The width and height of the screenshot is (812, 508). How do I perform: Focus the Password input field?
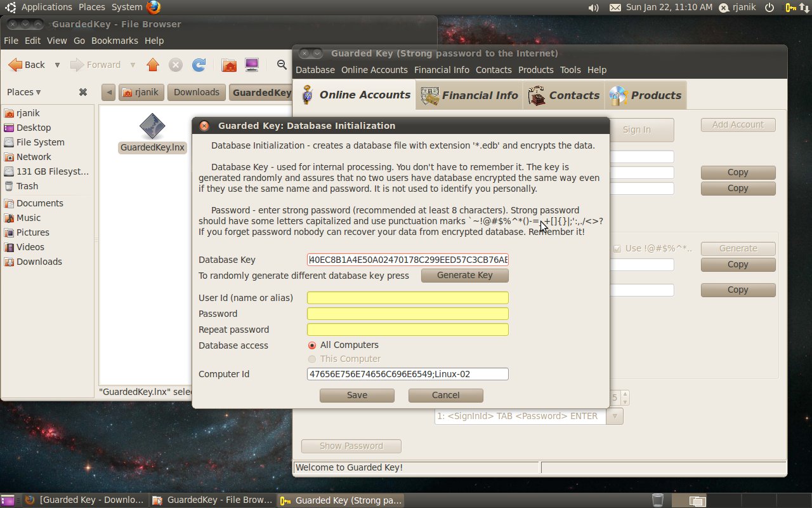408,314
